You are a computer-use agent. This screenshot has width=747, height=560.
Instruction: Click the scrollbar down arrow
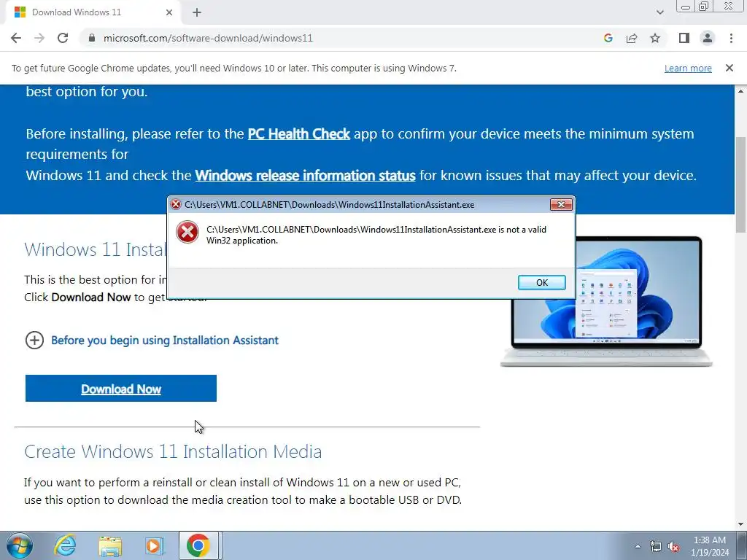click(x=741, y=524)
